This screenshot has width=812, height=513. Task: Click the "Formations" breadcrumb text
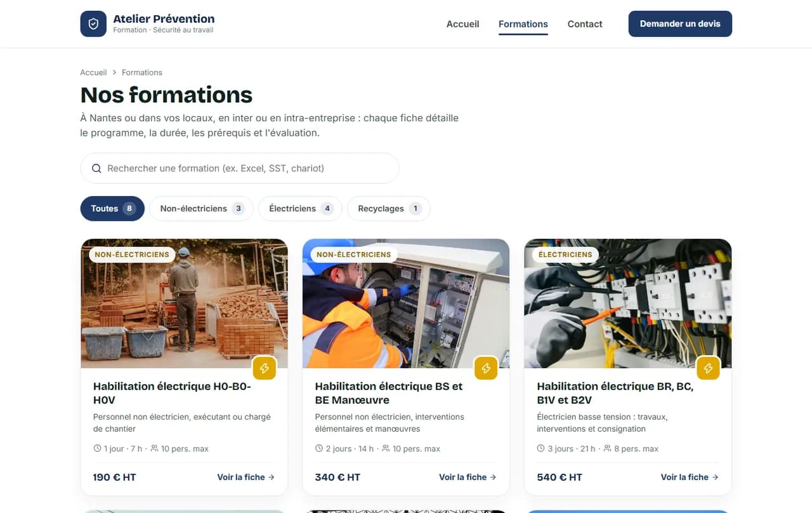click(142, 72)
